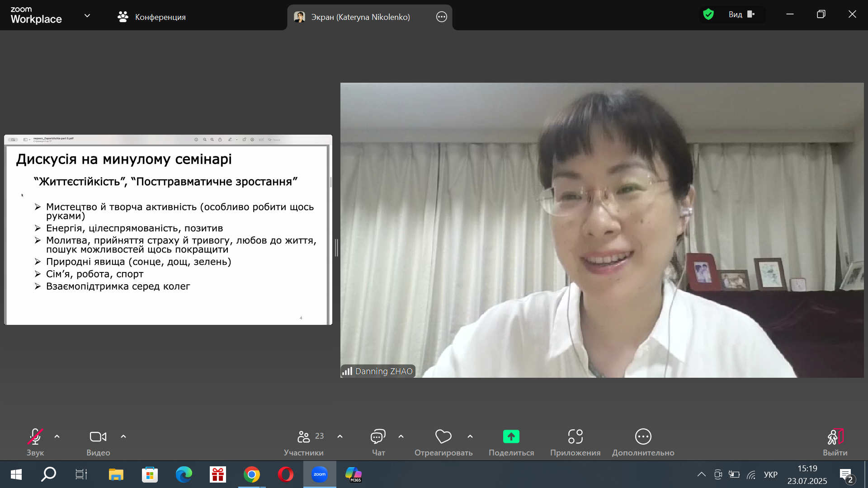This screenshot has height=488, width=868.
Task: Expand video options arrow next to Видео
Action: pos(123,436)
